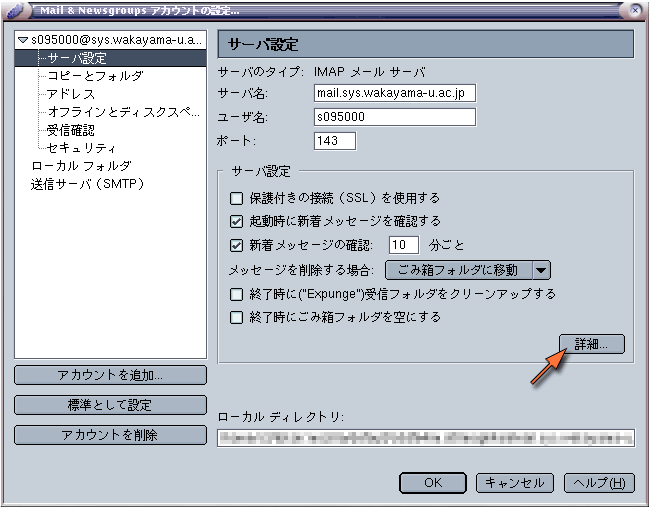Click the ローカル ディレクトリ path field
The width and height of the screenshot is (649, 507).
426,438
